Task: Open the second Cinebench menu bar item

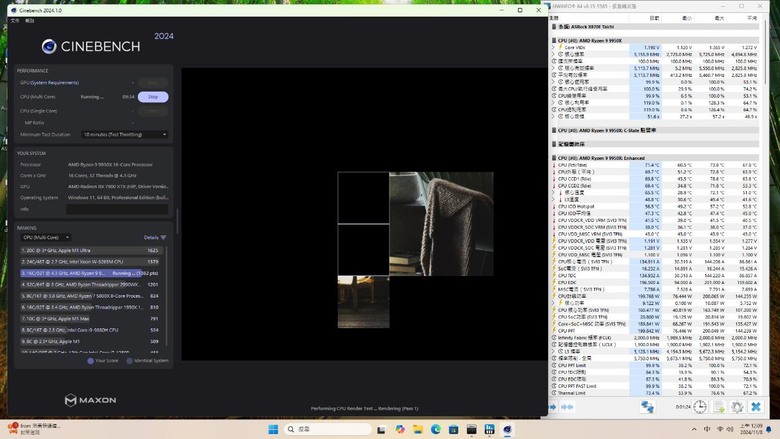Action: pyautogui.click(x=30, y=21)
